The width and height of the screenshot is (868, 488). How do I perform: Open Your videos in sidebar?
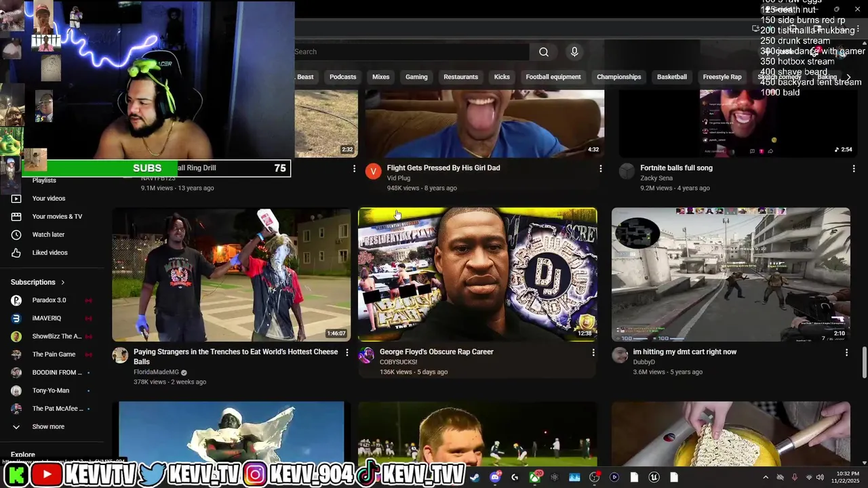[49, 199]
